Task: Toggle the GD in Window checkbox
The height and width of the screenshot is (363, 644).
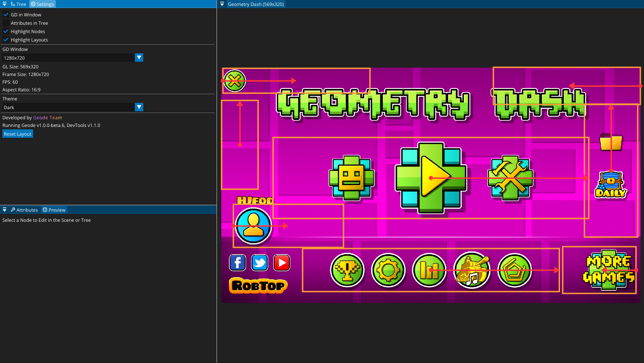Action: (x=6, y=14)
